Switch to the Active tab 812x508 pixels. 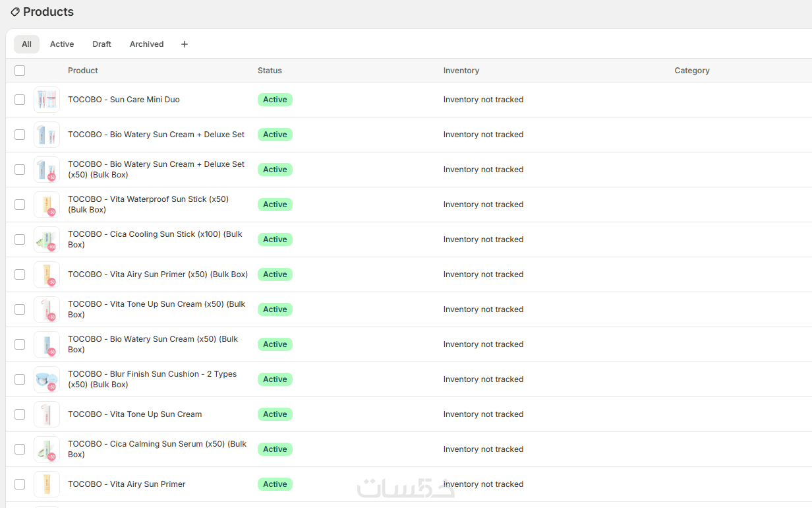coord(62,44)
